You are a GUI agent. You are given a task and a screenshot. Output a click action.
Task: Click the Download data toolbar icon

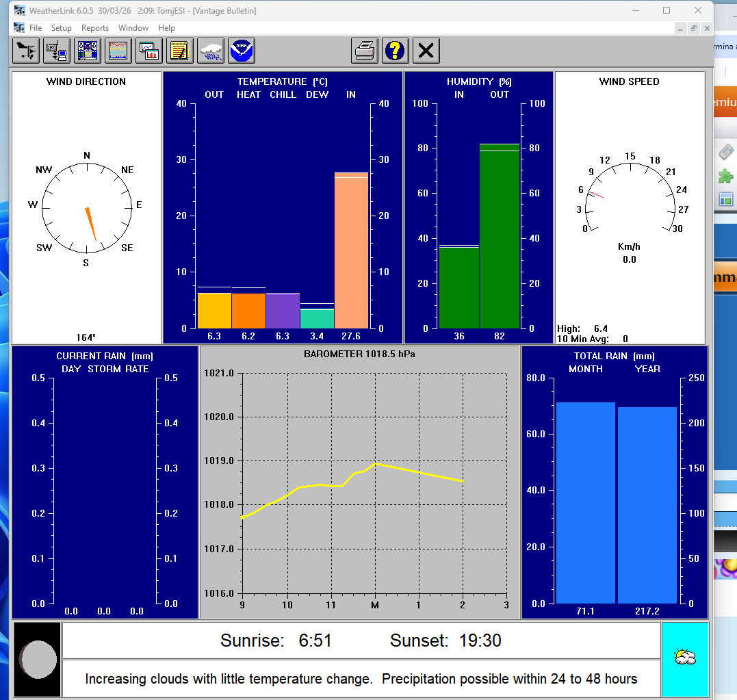tap(57, 51)
